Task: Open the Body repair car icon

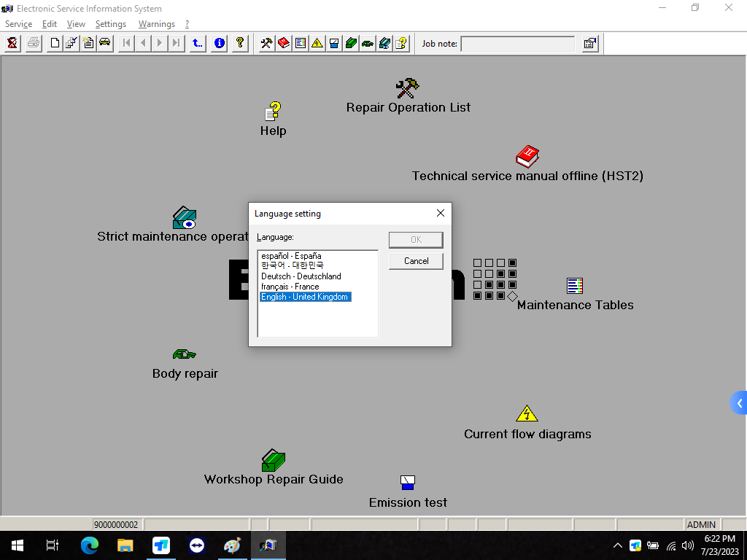Action: [x=185, y=354]
